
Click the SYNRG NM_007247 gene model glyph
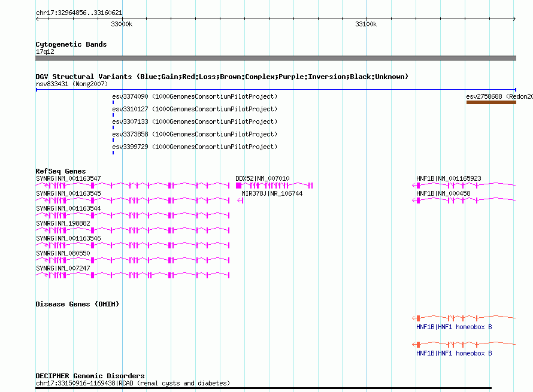pos(132,275)
